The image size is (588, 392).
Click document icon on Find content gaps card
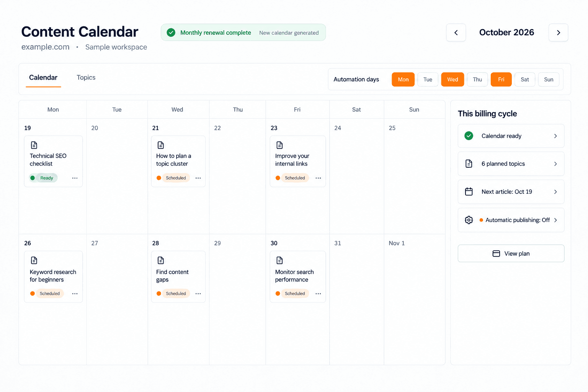(x=161, y=260)
